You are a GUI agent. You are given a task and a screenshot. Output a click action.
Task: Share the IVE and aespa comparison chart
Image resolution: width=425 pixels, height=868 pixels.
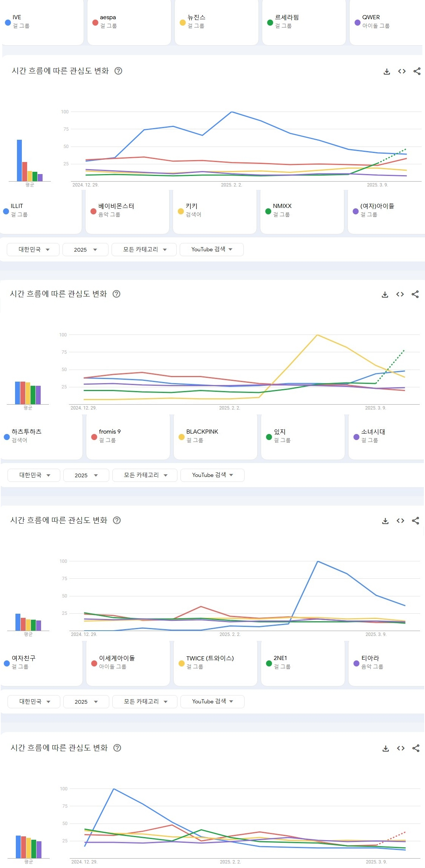417,71
